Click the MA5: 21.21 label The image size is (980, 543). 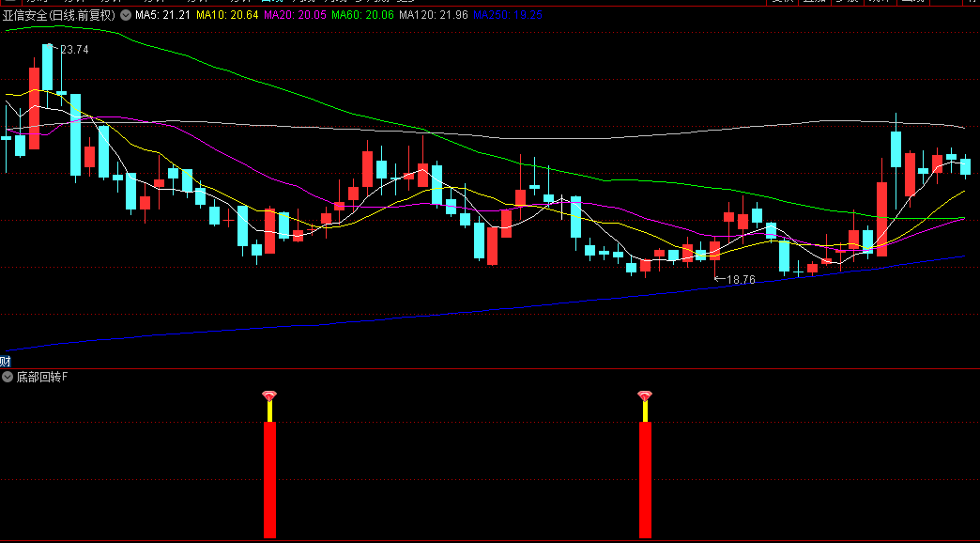coord(162,15)
